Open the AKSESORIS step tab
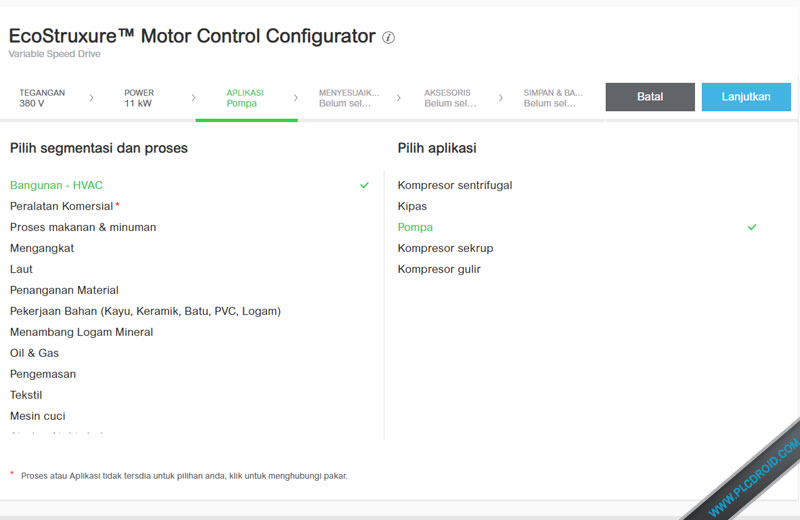 (x=450, y=98)
